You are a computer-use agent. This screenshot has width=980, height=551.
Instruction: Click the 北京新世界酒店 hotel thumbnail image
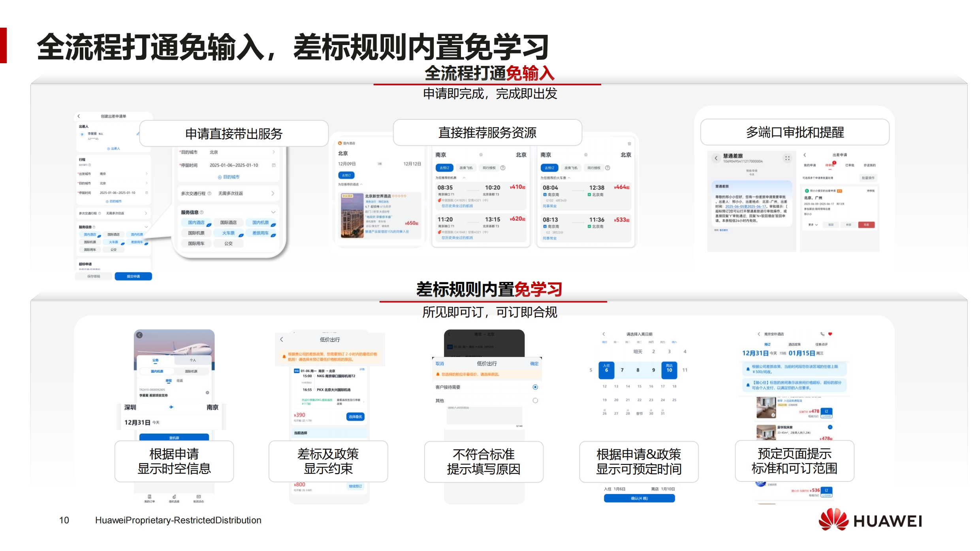tap(352, 215)
